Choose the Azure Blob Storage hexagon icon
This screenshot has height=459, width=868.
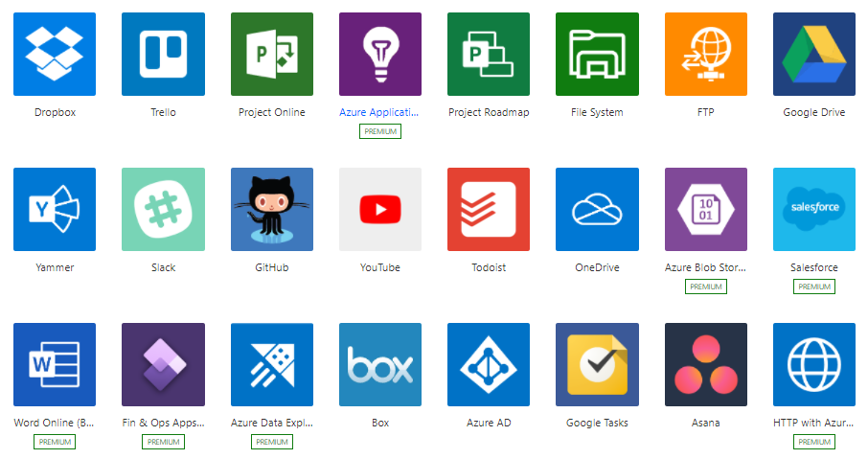pyautogui.click(x=706, y=209)
